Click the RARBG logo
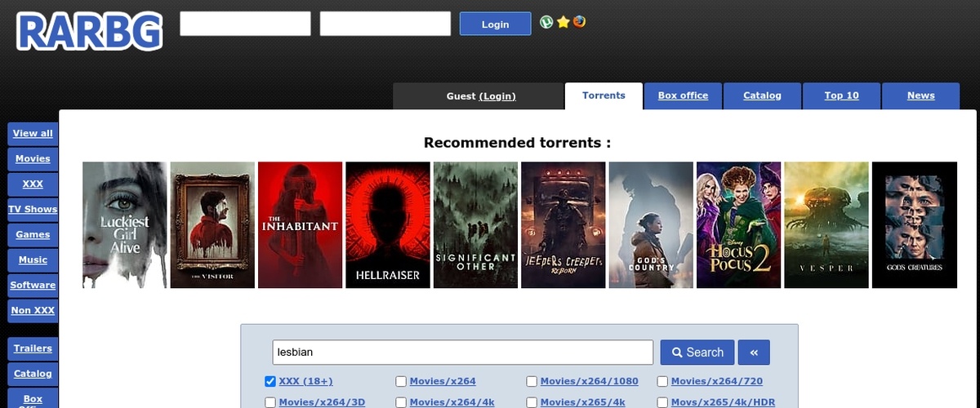Screen dimensions: 980x408 (x=88, y=32)
